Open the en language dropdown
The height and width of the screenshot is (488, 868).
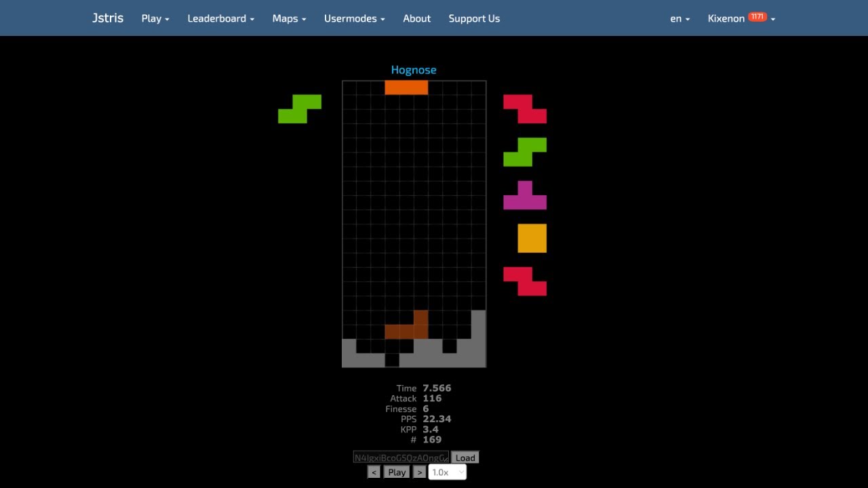click(680, 18)
